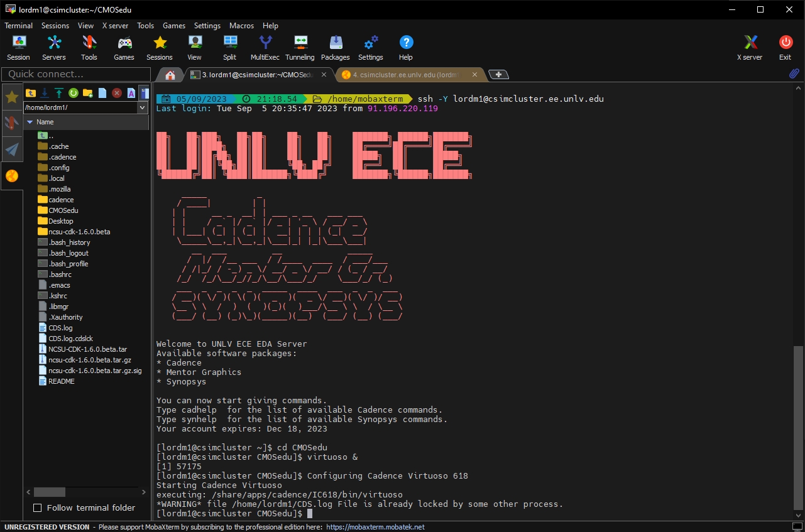Select the Sftp orange globe sidebar tab
Screen dimensions: 805x532
pos(12,176)
